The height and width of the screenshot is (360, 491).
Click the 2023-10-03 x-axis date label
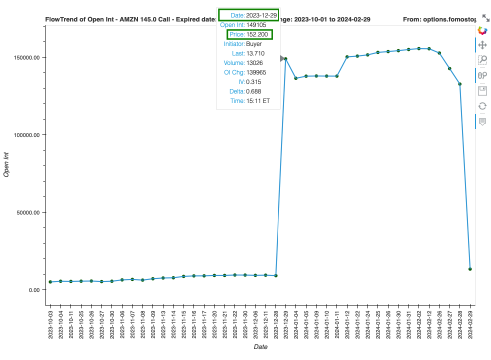[50, 325]
